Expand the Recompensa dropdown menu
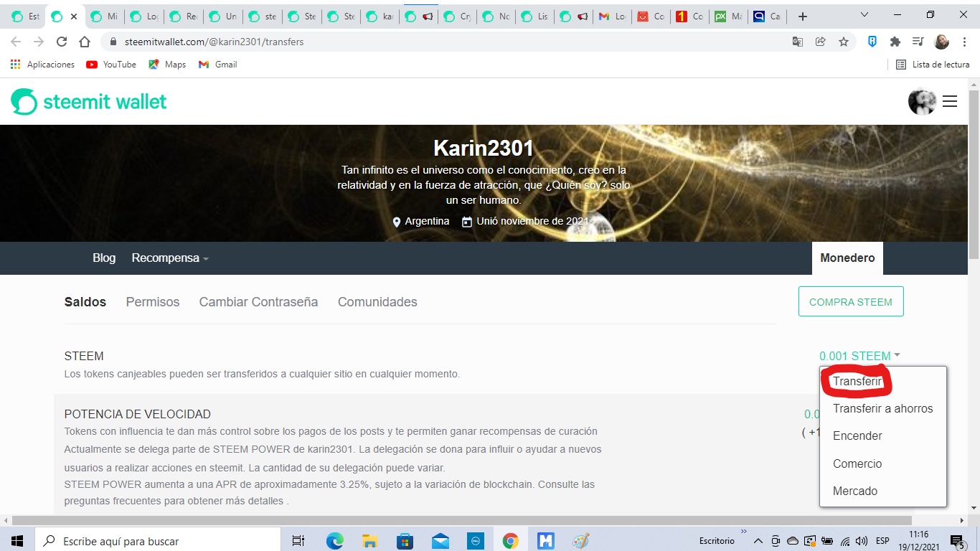The width and height of the screenshot is (980, 551). tap(170, 258)
